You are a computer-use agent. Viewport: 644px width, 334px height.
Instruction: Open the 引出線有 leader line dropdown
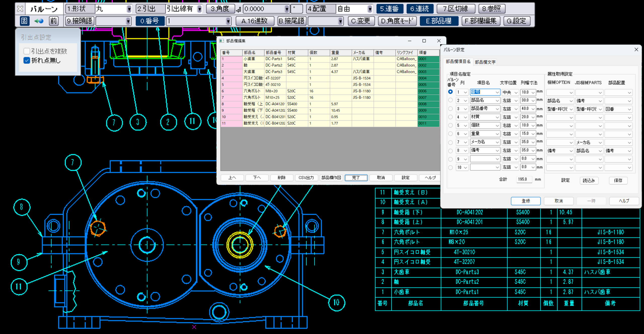199,9
